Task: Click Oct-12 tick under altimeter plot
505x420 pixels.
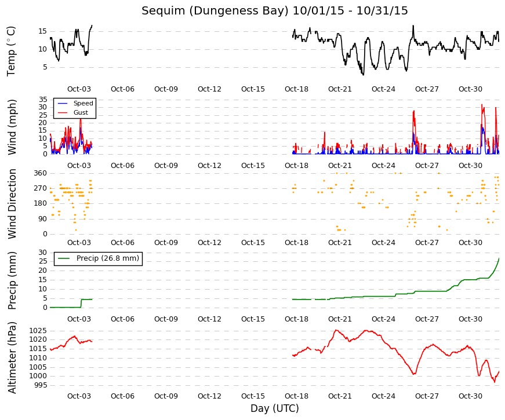Action: [209, 396]
